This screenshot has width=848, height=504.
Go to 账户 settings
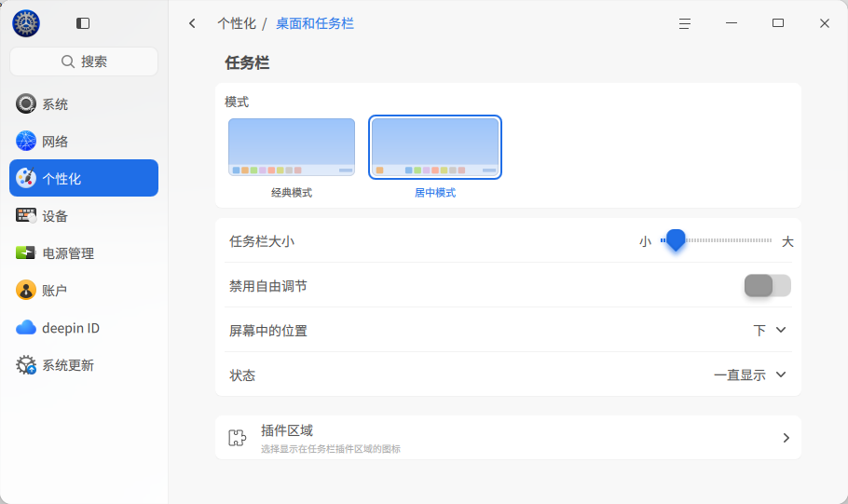84,290
